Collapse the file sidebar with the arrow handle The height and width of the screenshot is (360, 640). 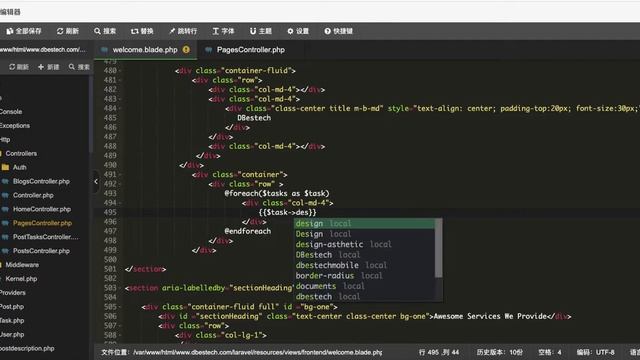(96, 182)
